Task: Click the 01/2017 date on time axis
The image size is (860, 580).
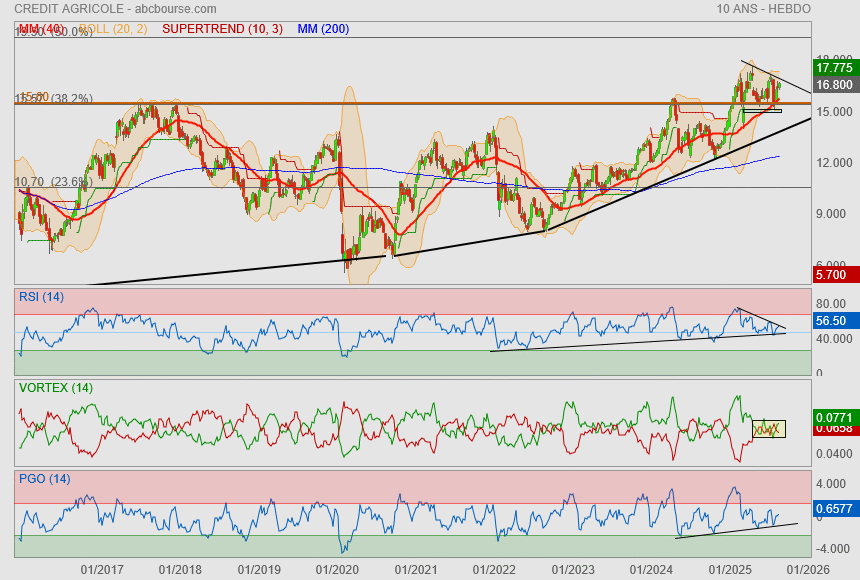Action: (x=102, y=569)
